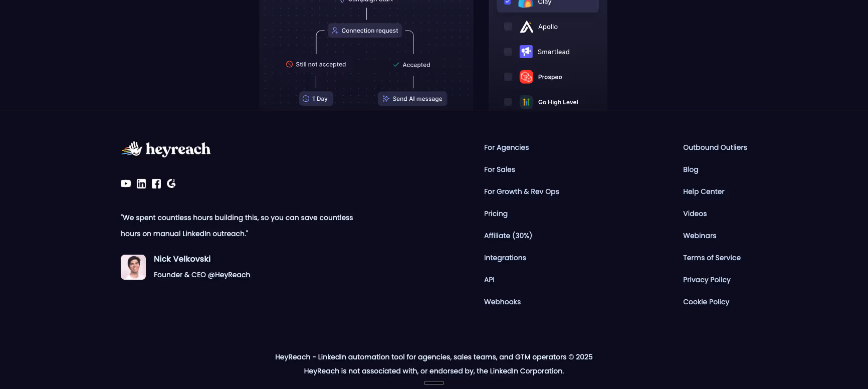The height and width of the screenshot is (389, 868).
Task: Click Nick Velkovski's profile photo
Action: (133, 267)
